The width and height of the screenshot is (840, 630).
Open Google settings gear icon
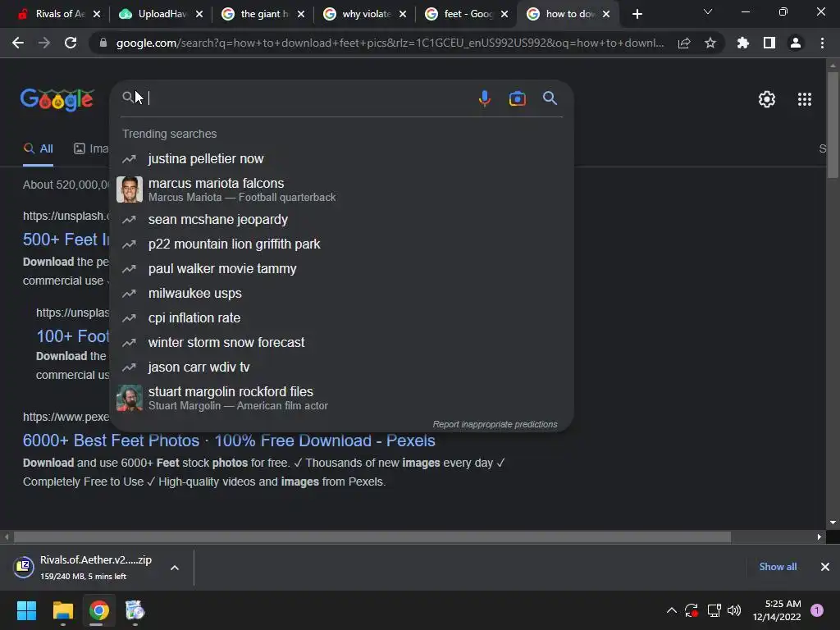(767, 99)
